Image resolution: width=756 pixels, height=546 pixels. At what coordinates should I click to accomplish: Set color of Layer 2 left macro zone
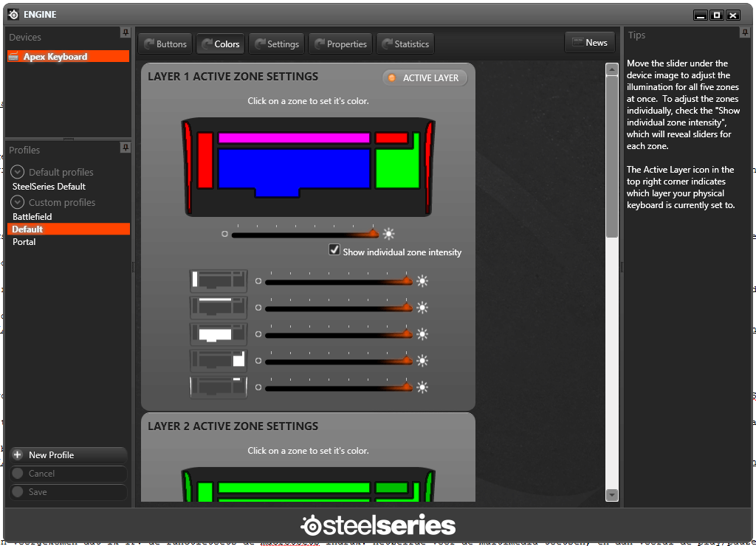[205, 492]
